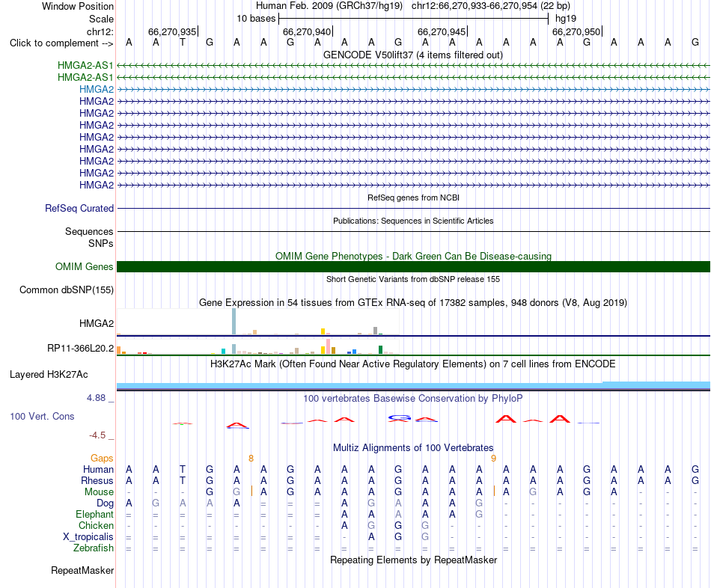Click the 'Click to complement -->' label
The image size is (711, 588).
(61, 43)
